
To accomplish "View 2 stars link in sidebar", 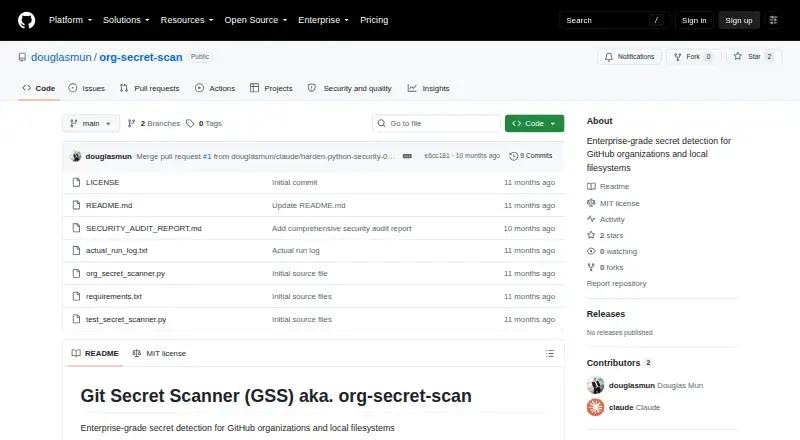I will 605,235.
